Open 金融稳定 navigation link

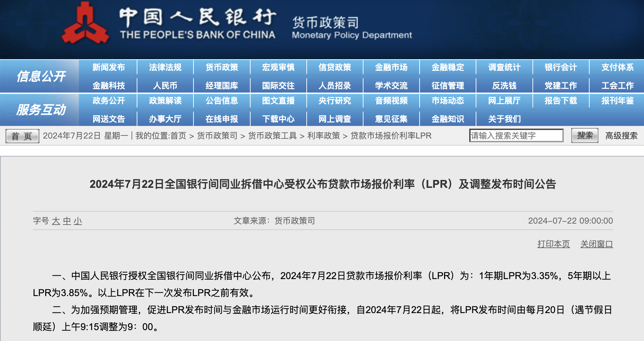[448, 67]
